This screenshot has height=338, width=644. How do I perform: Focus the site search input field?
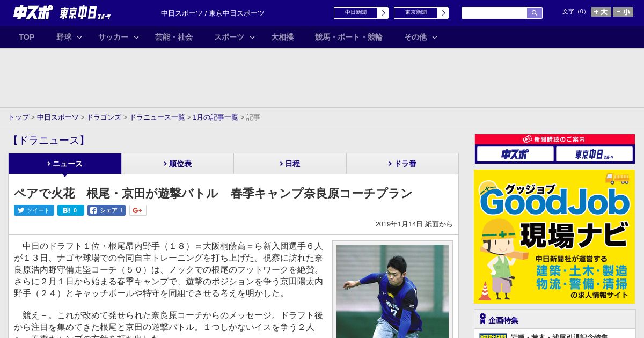494,13
